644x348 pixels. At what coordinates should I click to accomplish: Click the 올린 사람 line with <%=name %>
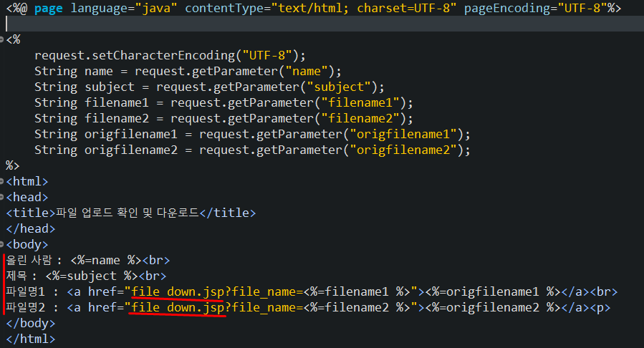87,260
